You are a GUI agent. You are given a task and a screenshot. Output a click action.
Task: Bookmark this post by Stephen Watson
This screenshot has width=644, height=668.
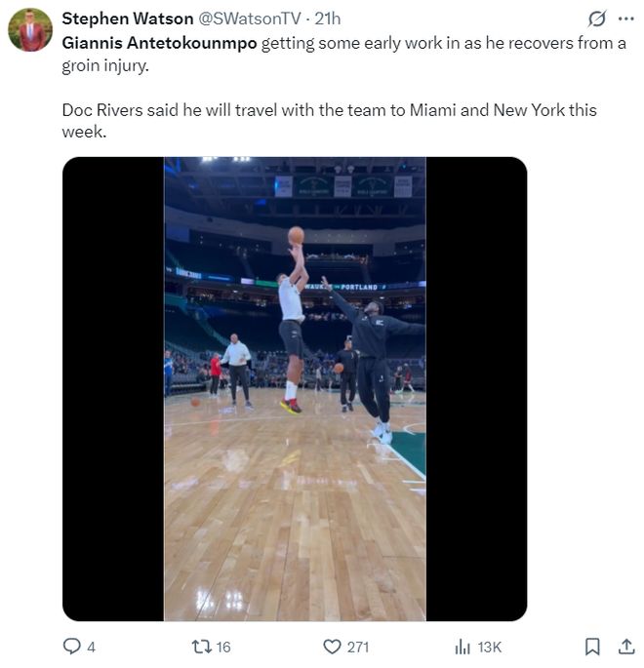coord(592,647)
